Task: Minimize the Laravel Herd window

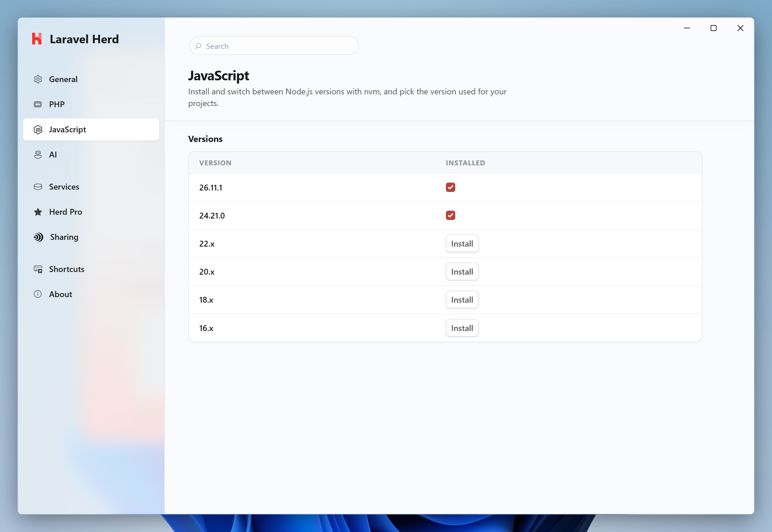Action: coord(687,28)
